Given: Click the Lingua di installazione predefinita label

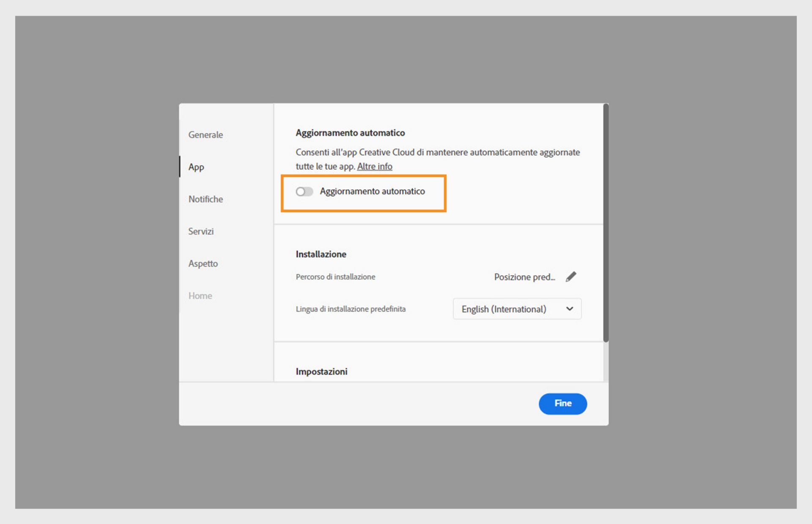Looking at the screenshot, I should click(x=351, y=309).
